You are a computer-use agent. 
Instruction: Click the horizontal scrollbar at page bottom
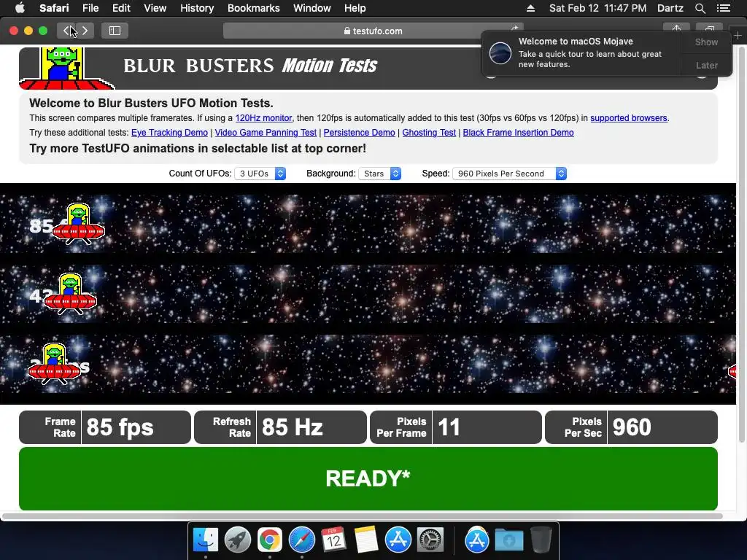pos(362,516)
